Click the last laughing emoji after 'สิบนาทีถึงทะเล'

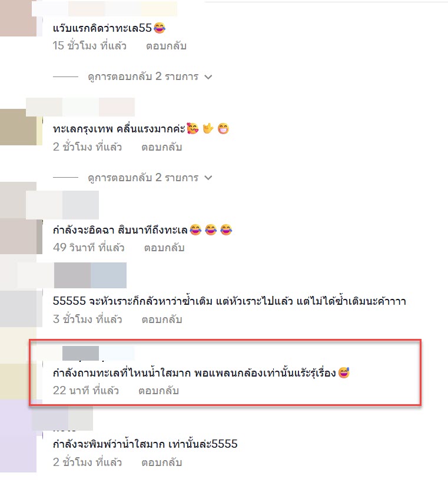coord(226,230)
